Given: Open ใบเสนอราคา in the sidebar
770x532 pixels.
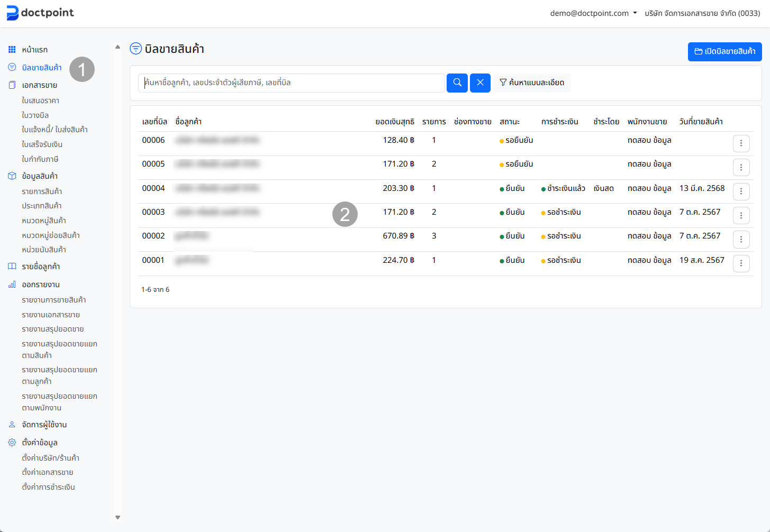Looking at the screenshot, I should pos(40,100).
